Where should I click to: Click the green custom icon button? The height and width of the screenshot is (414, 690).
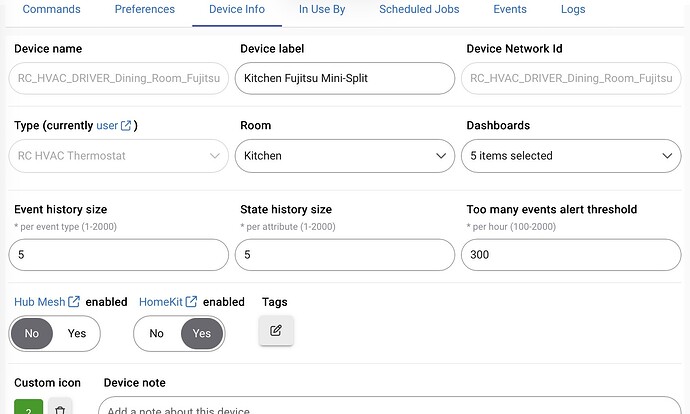pos(29,408)
